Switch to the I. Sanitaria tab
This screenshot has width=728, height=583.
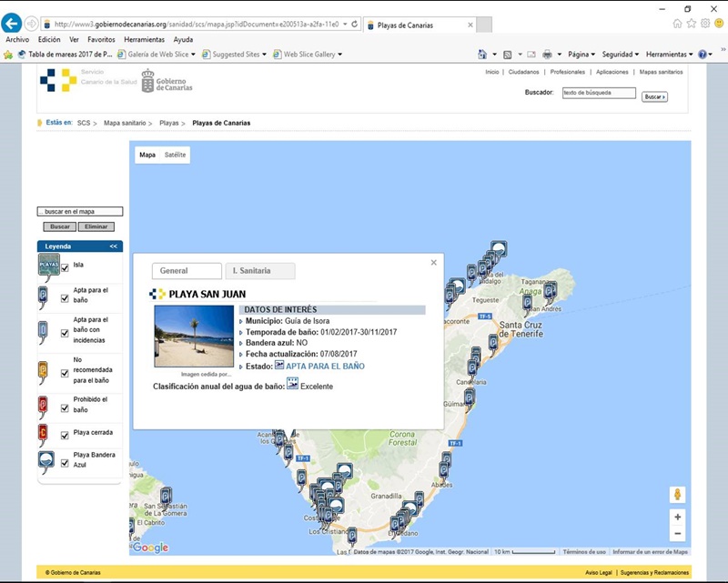pyautogui.click(x=259, y=271)
